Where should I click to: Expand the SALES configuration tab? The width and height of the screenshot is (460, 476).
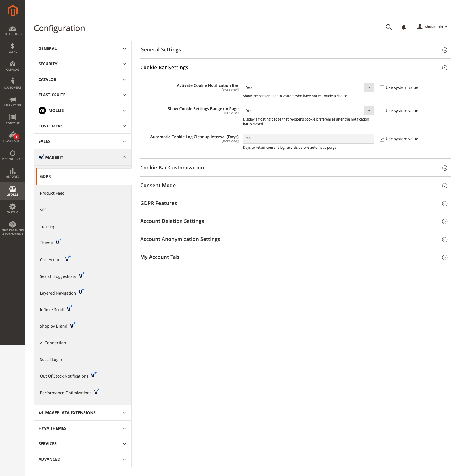[x=83, y=141]
